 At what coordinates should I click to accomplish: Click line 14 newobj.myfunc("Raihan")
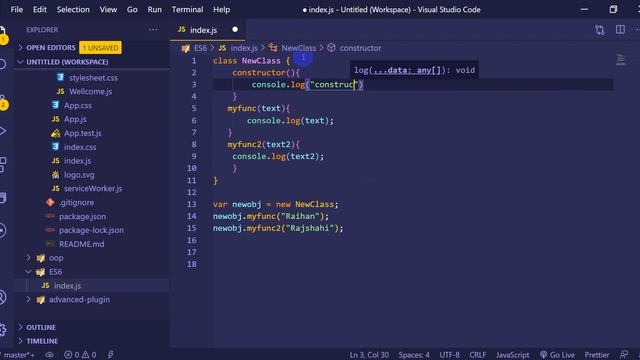[271, 216]
